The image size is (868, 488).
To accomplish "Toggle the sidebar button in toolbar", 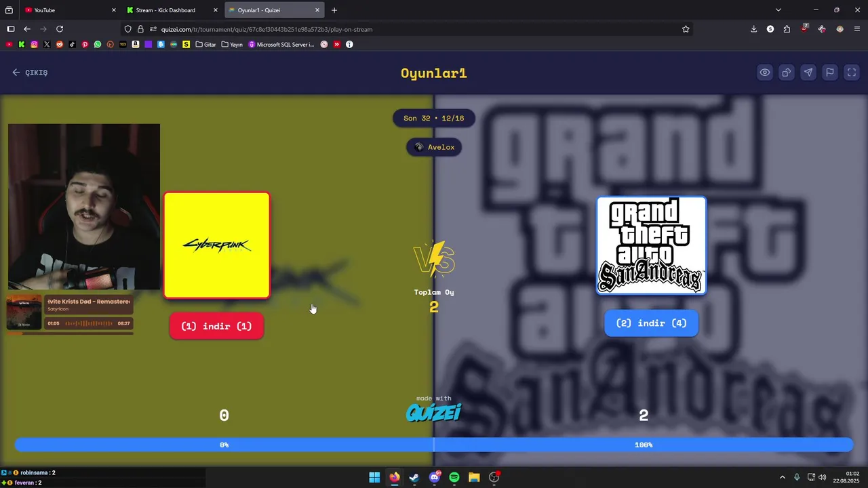I will (11, 29).
